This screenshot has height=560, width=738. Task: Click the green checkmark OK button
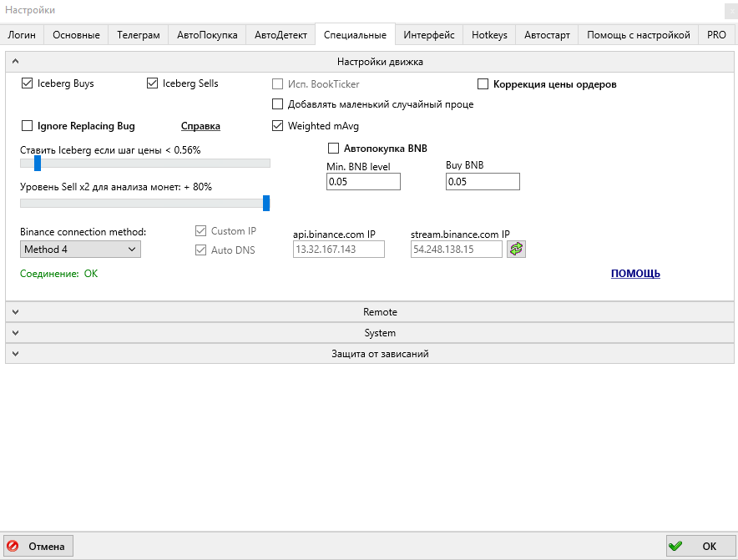click(x=700, y=546)
